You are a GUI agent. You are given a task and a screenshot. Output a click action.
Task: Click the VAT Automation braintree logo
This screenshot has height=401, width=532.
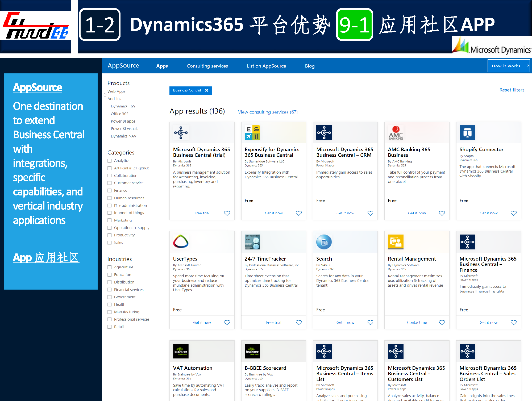pos(181,351)
